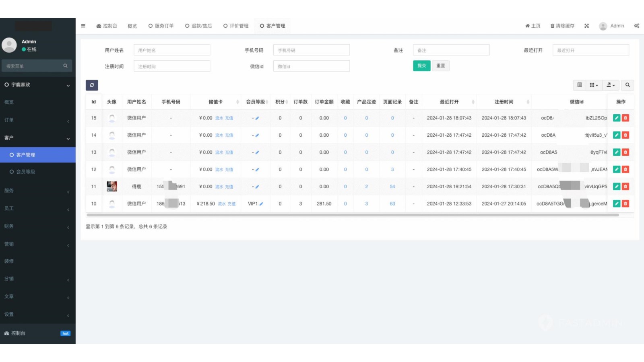Expand the 分销 sidebar menu
The image size is (644, 362).
point(38,279)
